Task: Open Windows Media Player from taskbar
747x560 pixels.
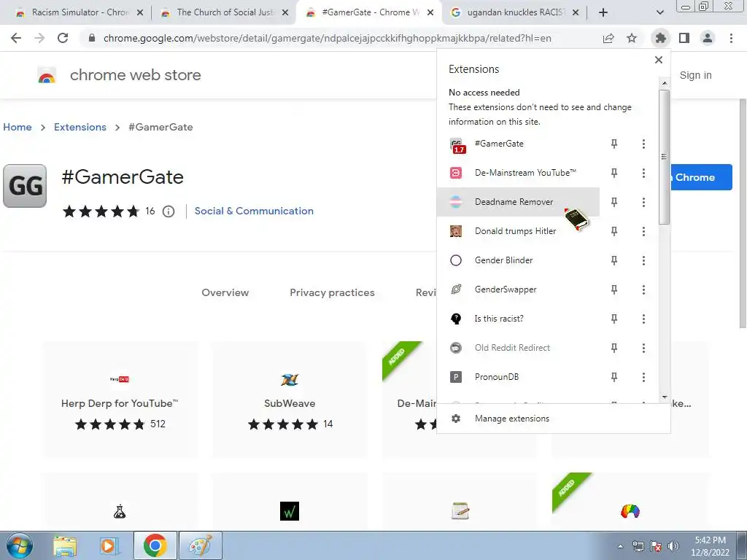Action: (109, 546)
